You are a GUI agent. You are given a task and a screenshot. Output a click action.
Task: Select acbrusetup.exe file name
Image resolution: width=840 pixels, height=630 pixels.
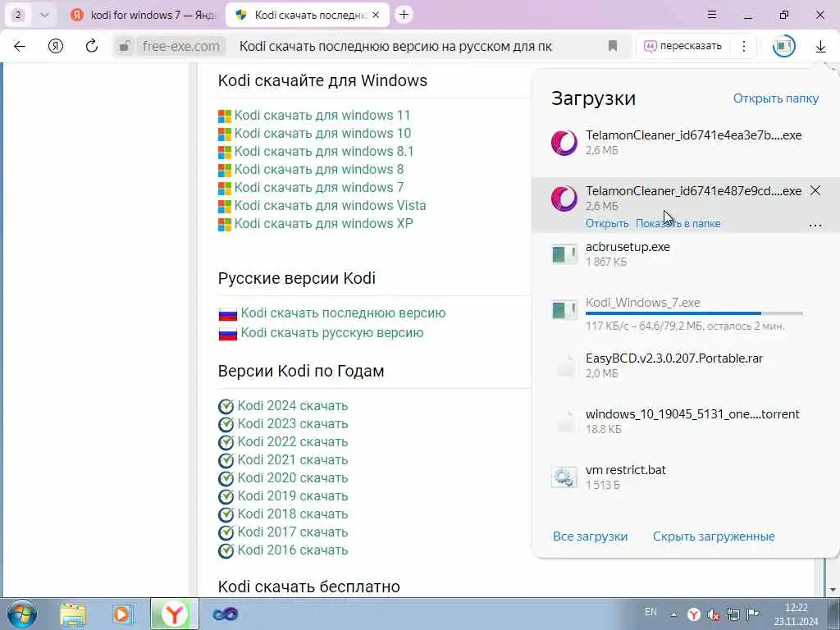(628, 247)
